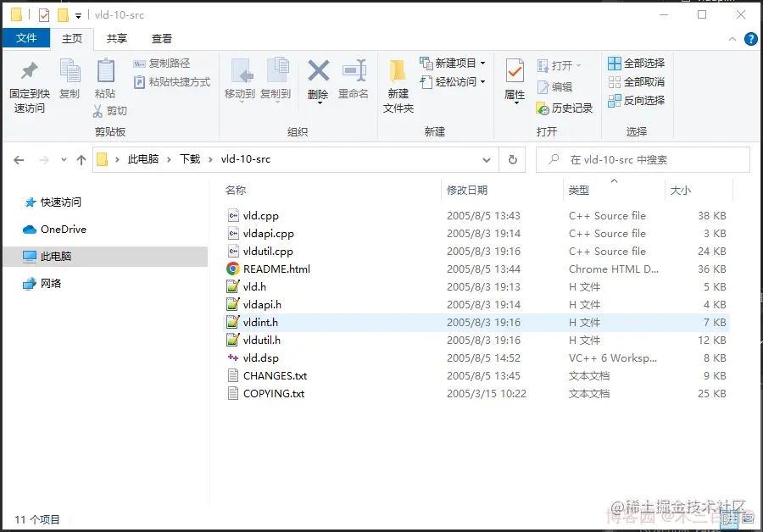
Task: Invert the selection with 反向选择
Action: coord(636,100)
